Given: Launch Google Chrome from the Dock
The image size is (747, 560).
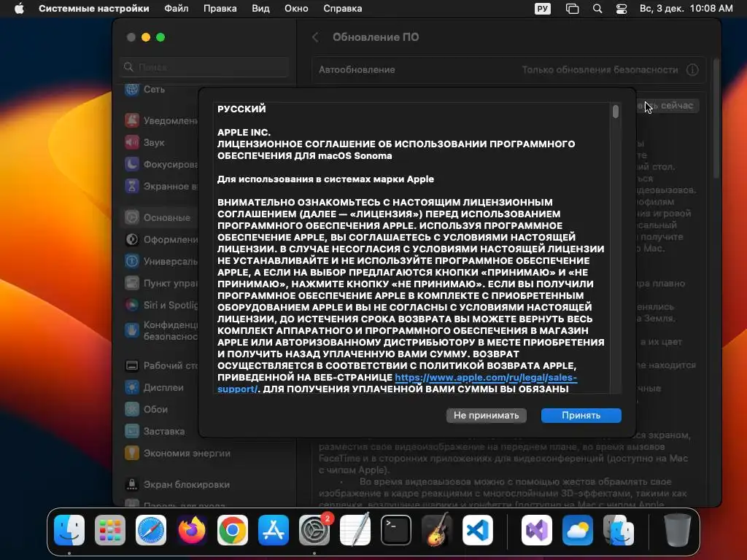Looking at the screenshot, I should click(233, 530).
